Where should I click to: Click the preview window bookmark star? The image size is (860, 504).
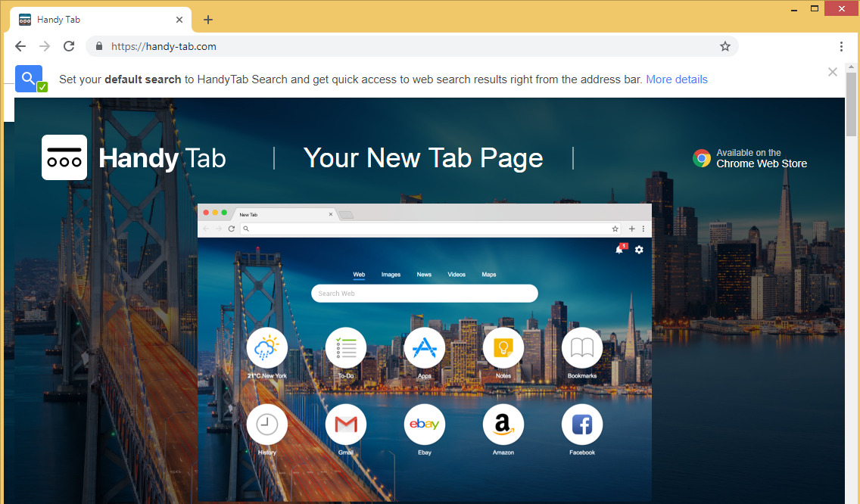[x=615, y=229]
